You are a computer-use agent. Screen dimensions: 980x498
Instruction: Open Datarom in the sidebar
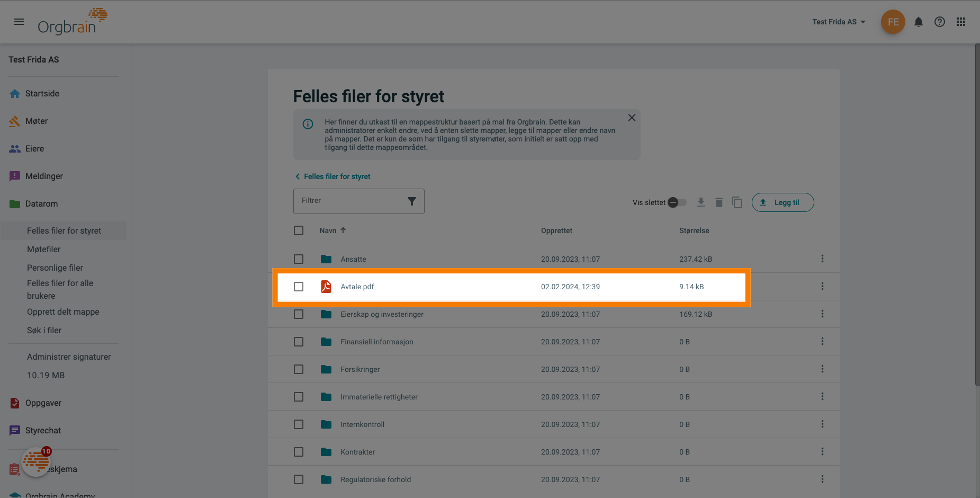[41, 203]
